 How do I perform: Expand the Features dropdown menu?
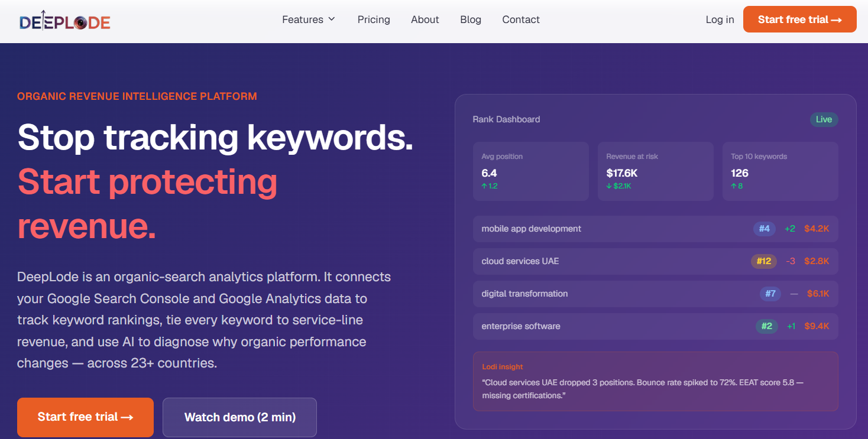pyautogui.click(x=309, y=19)
